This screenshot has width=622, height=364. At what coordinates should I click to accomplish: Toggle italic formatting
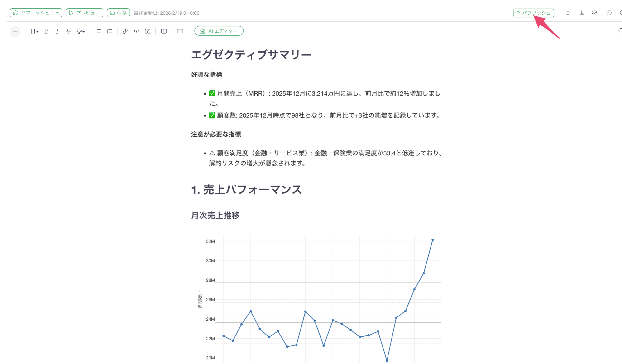[x=57, y=31]
